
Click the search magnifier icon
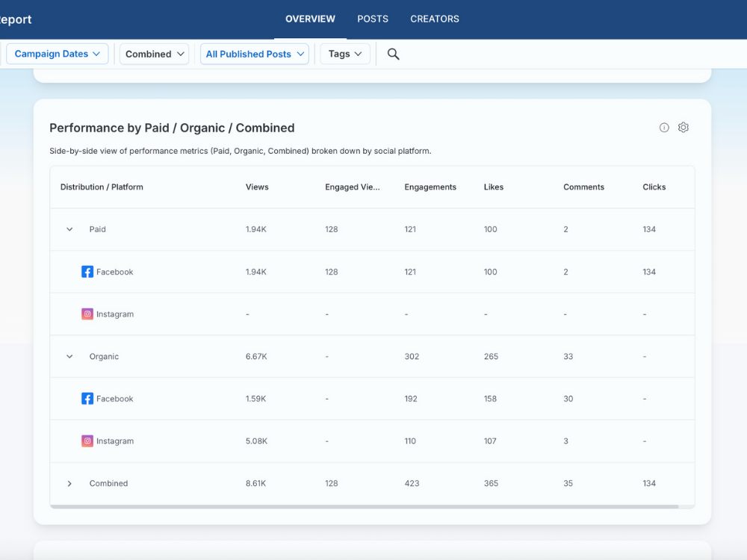coord(393,54)
